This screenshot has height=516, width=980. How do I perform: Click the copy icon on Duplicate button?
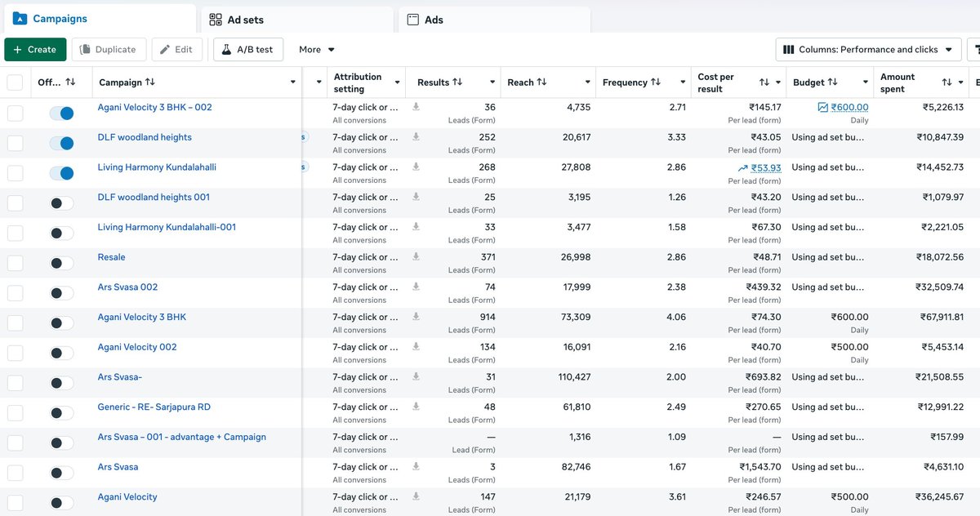85,49
